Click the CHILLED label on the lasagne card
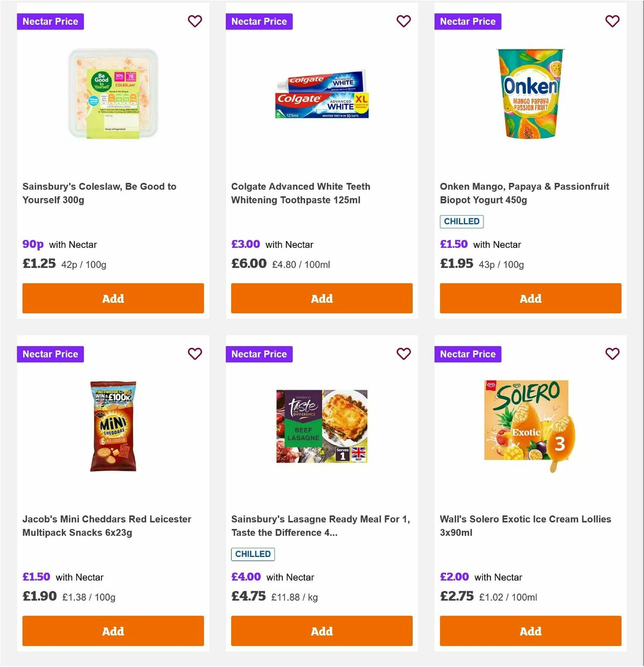This screenshot has height=667, width=644. (253, 554)
